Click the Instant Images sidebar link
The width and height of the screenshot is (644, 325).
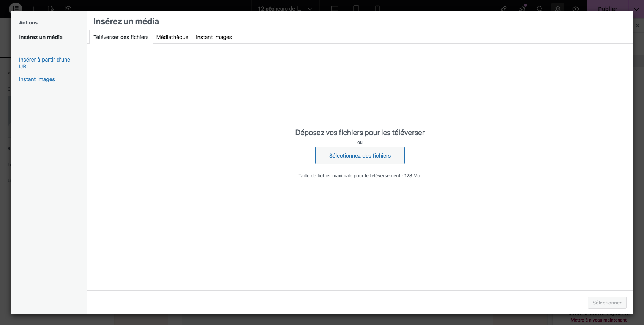(37, 79)
